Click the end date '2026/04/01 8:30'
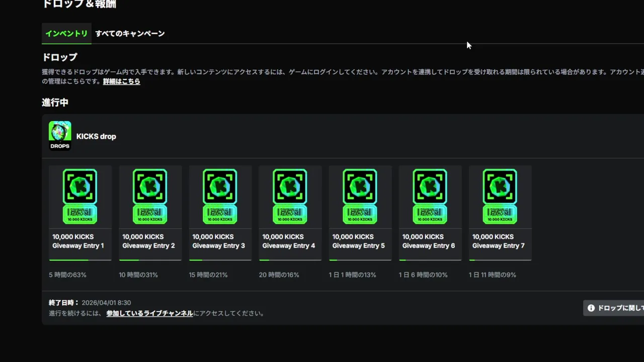 click(106, 303)
